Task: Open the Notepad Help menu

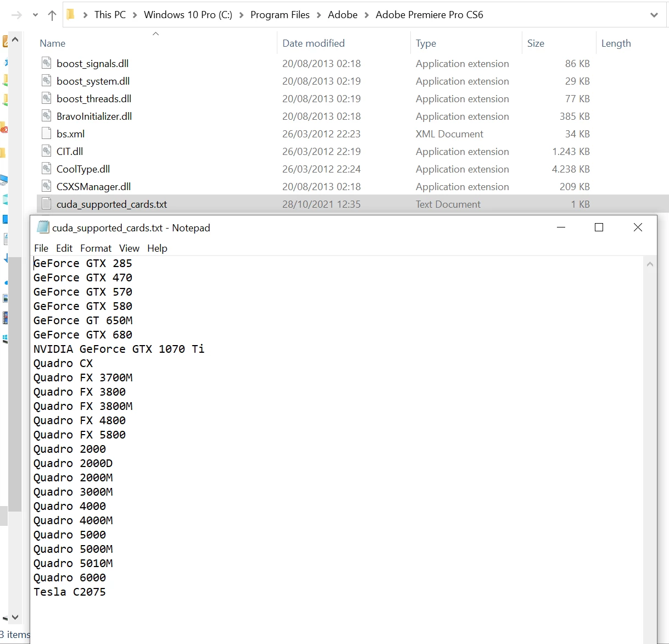Action: point(157,248)
